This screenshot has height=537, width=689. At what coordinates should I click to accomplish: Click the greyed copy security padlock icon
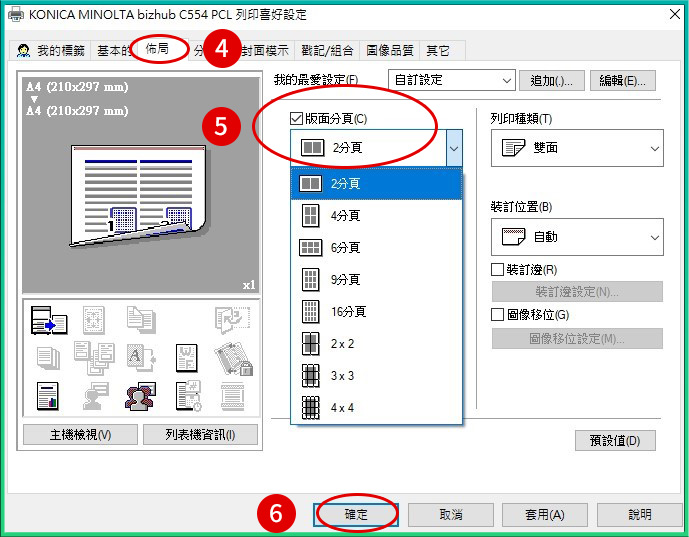[x=233, y=359]
